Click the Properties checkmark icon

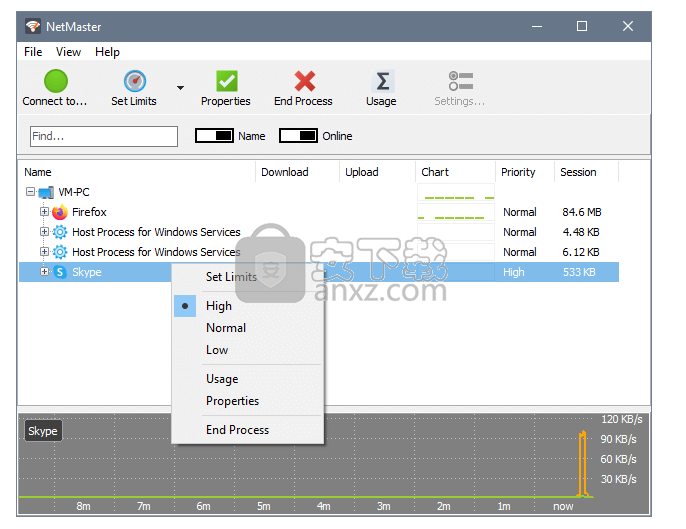(227, 81)
